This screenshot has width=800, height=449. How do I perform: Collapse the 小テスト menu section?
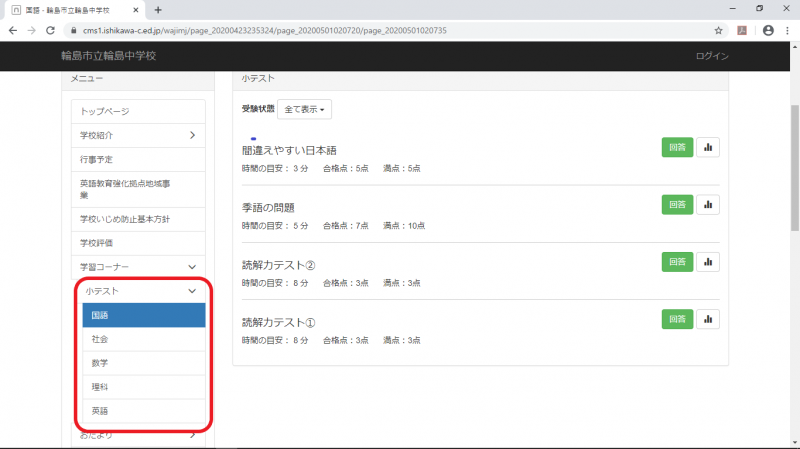(191, 291)
